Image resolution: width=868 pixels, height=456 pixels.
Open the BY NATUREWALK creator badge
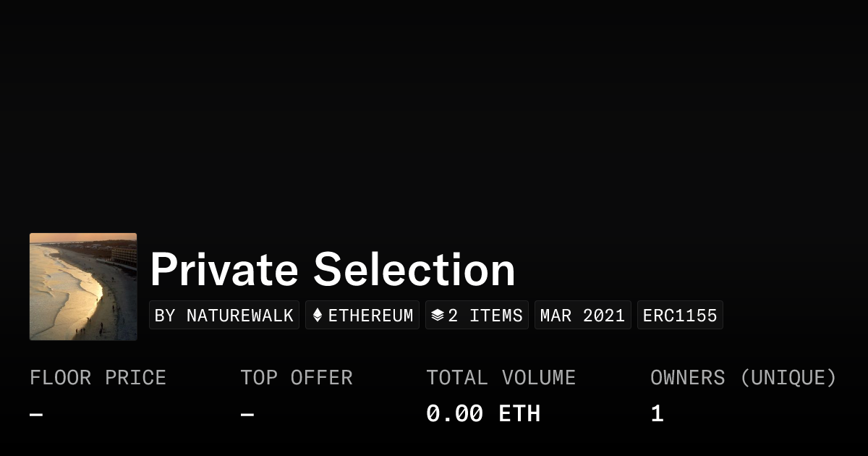224,316
